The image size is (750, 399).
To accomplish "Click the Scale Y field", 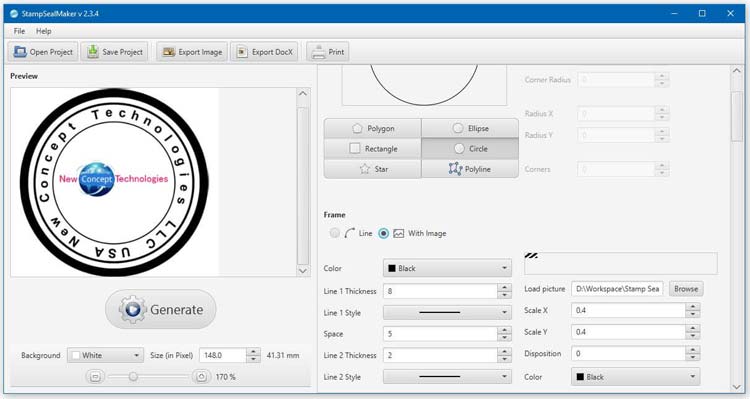I will pyautogui.click(x=628, y=332).
